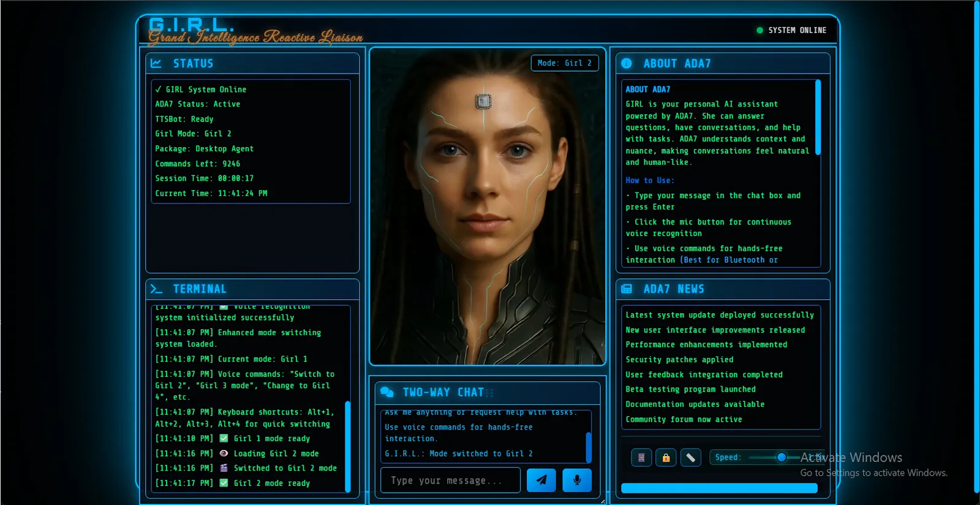
Task: Click 'Package: Desktop Agent' line
Action: 205,148
